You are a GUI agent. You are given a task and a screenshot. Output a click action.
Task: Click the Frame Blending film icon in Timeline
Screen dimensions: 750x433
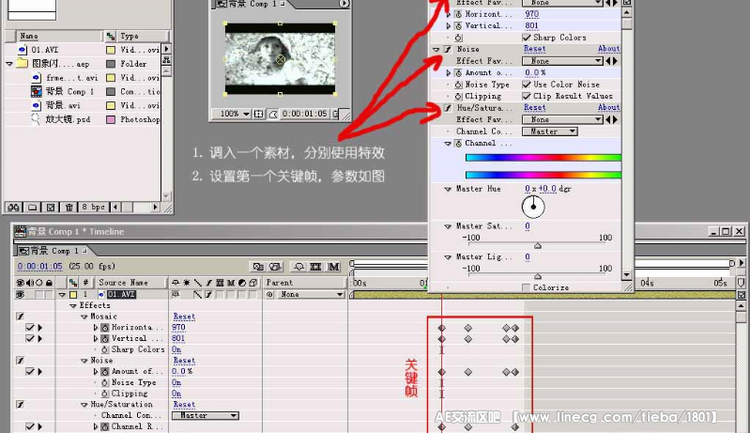point(316,266)
